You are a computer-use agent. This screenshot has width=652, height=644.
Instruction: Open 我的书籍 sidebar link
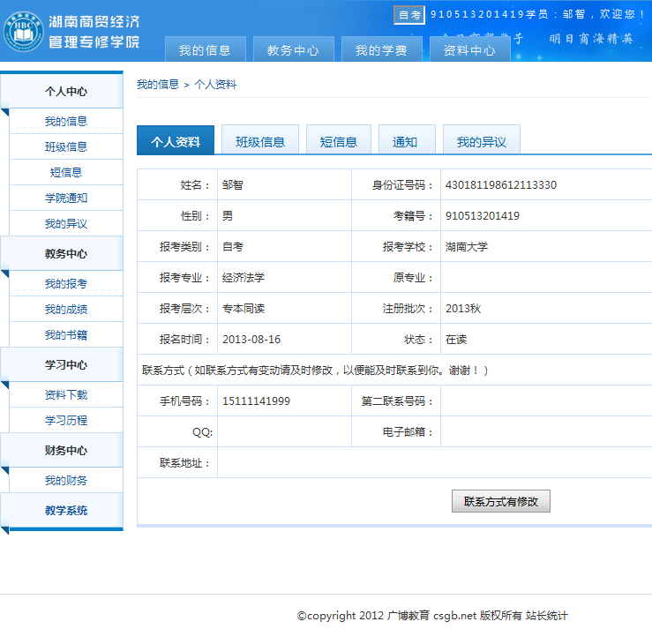click(66, 334)
